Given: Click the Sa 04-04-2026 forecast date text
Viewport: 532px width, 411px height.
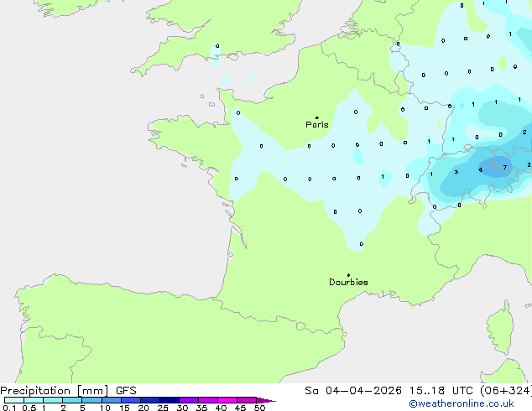Looking at the screenshot, I should (x=353, y=391).
